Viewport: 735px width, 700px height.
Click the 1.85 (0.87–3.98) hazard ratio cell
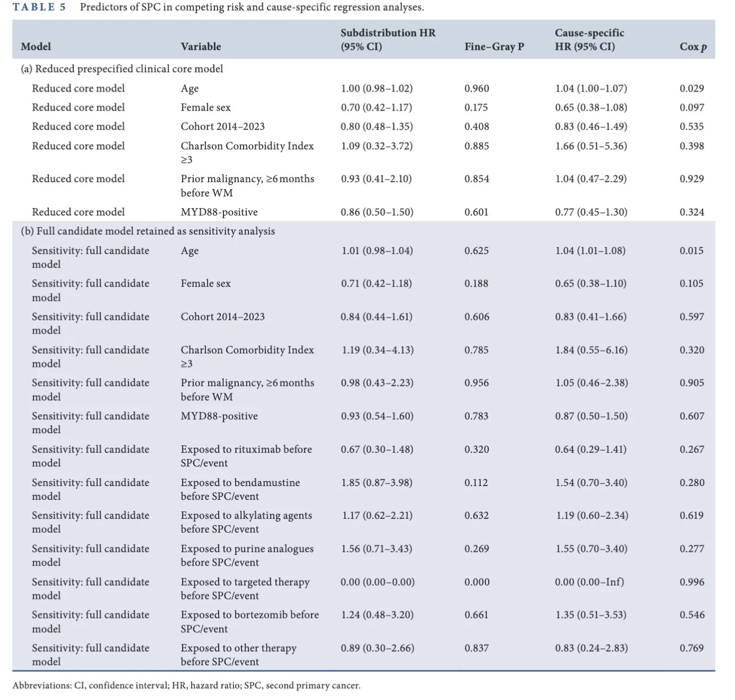pos(377,482)
